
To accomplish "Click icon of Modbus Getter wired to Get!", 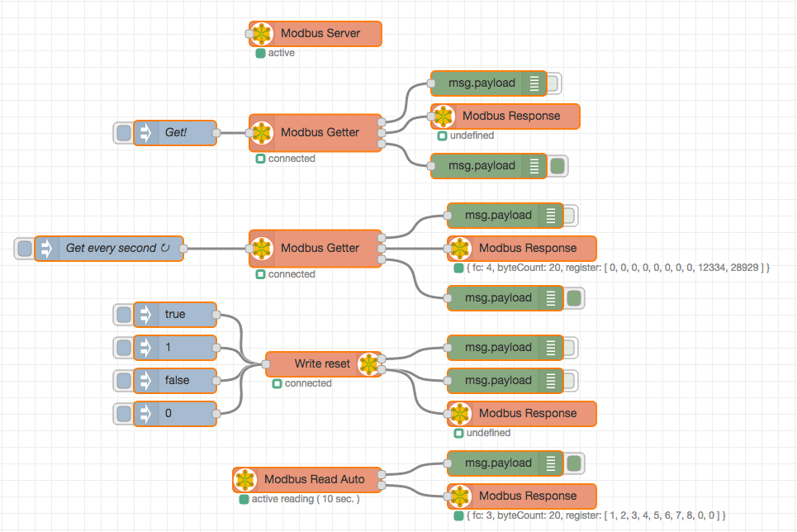I will click(x=262, y=133).
